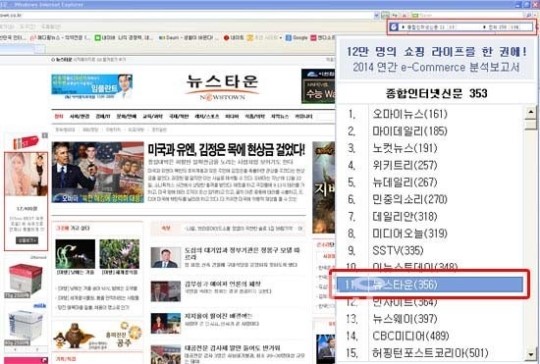Click the Obama headline photo
540x364 pixels.
tap(98, 172)
